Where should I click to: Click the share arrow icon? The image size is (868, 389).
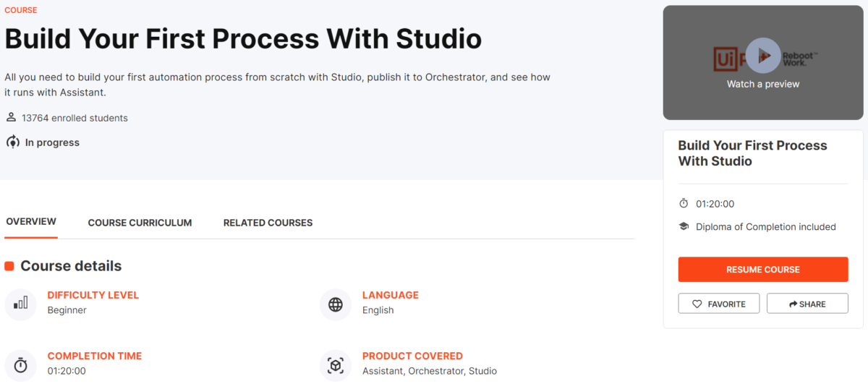point(793,304)
